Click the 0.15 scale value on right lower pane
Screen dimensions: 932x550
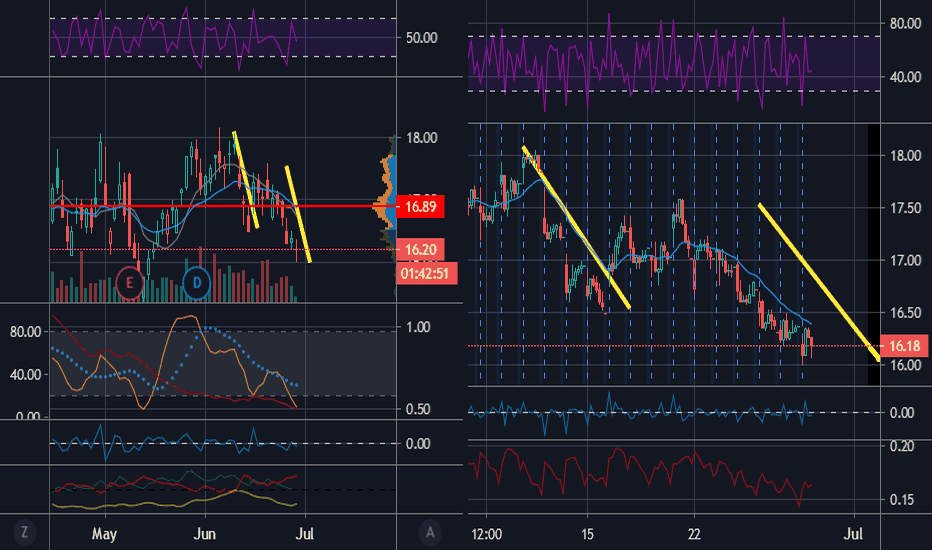[902, 499]
